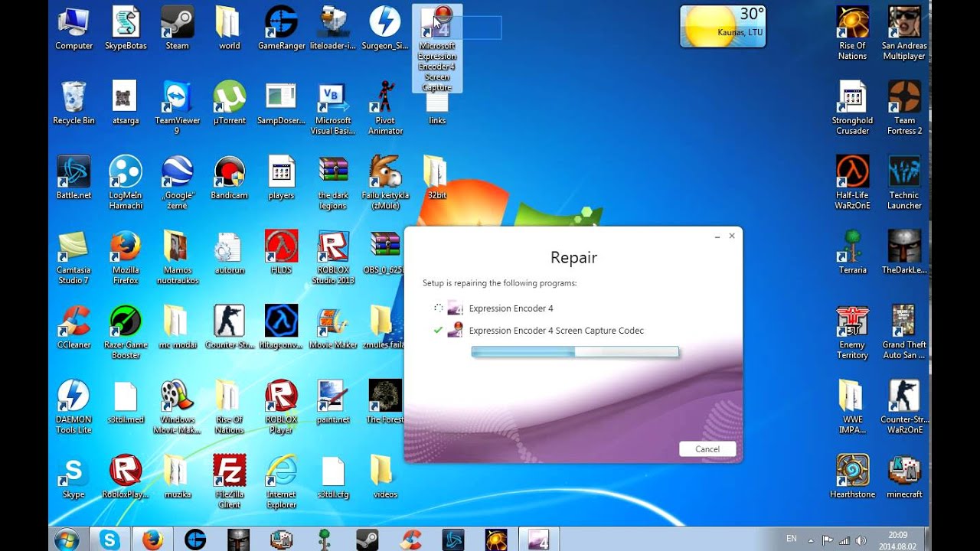Screen dimensions: 980x551
Task: Launch Rise Of Nations at the right
Action: (852, 33)
